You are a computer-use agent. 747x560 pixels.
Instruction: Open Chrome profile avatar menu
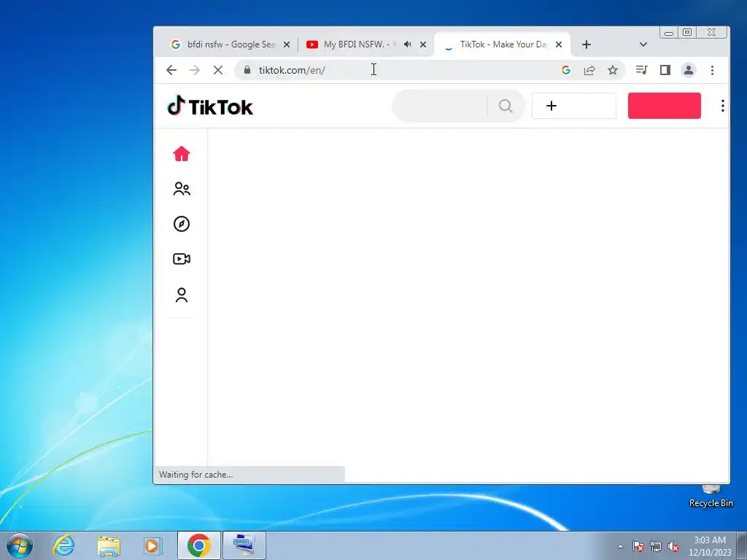tap(689, 70)
